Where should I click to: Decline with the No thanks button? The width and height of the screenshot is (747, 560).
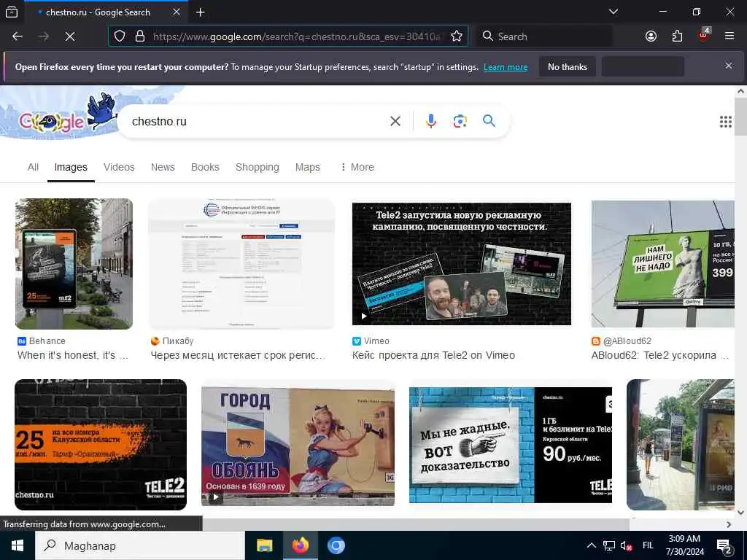click(568, 67)
